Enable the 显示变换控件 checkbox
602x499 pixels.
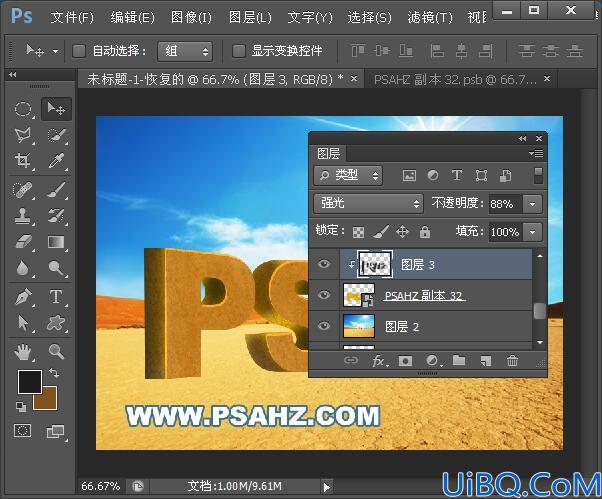point(239,51)
